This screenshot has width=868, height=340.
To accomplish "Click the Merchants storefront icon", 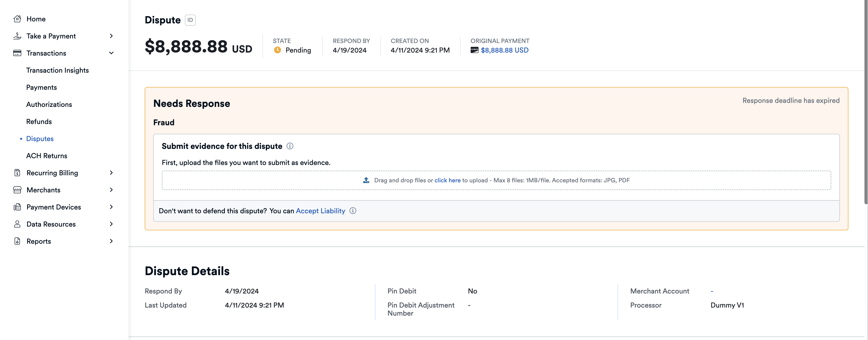I will [17, 190].
